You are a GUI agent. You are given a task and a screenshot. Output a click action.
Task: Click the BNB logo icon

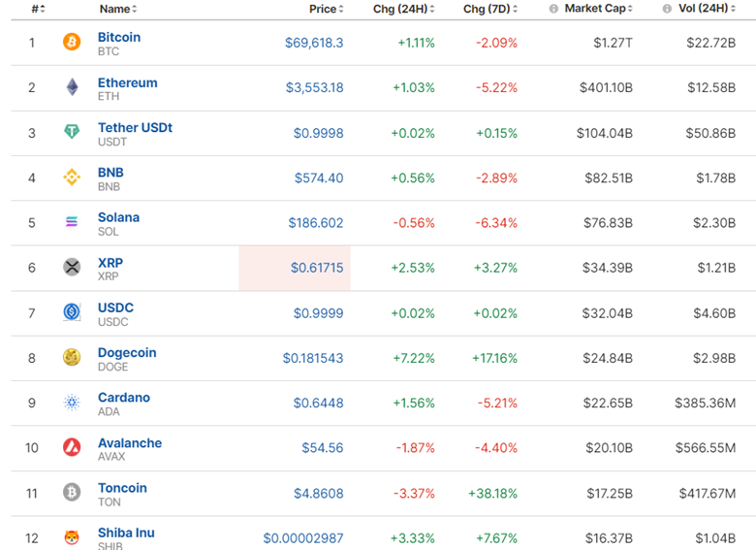[72, 178]
